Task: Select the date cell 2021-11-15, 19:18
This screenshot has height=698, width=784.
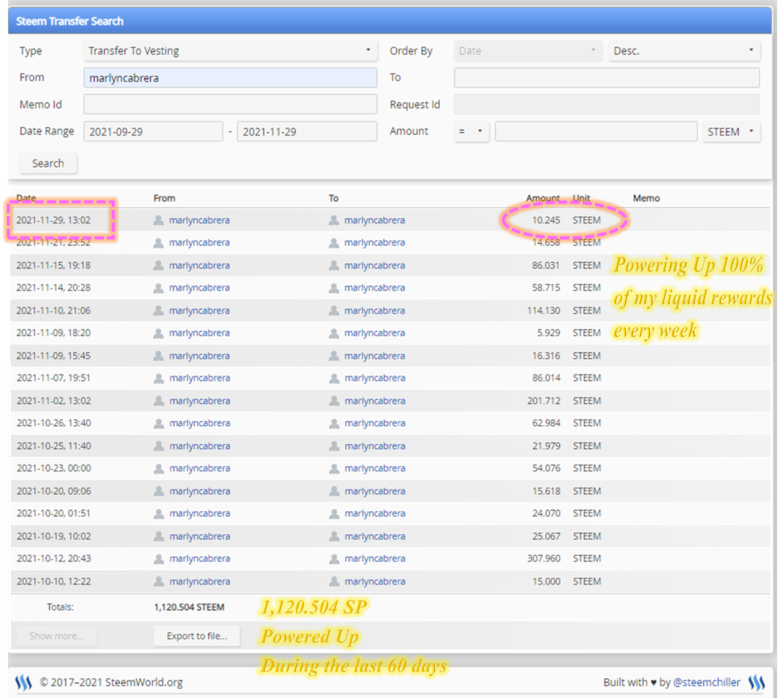Action: [53, 266]
